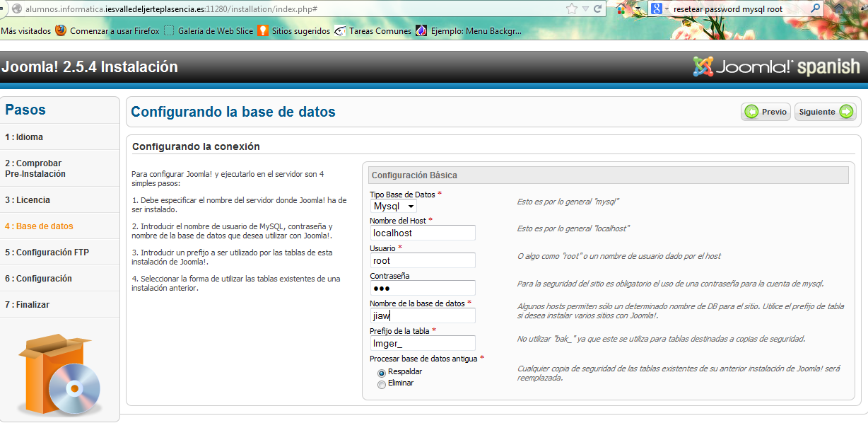The width and height of the screenshot is (868, 423).
Task: Go to step 5: Configuración FTP
Action: tap(47, 253)
